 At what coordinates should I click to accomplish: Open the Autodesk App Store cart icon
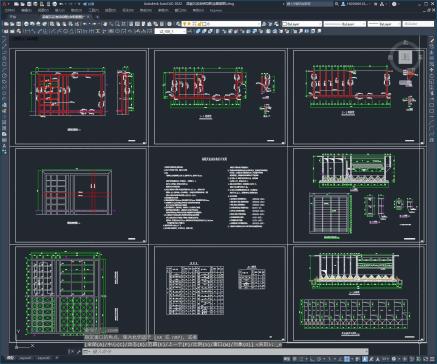point(375,4)
